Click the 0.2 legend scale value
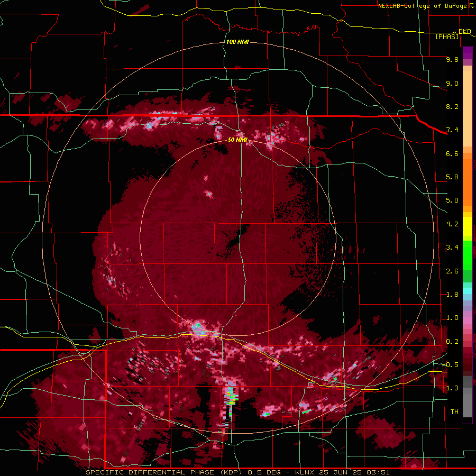Screen dimensions: 476x476 click(x=452, y=342)
